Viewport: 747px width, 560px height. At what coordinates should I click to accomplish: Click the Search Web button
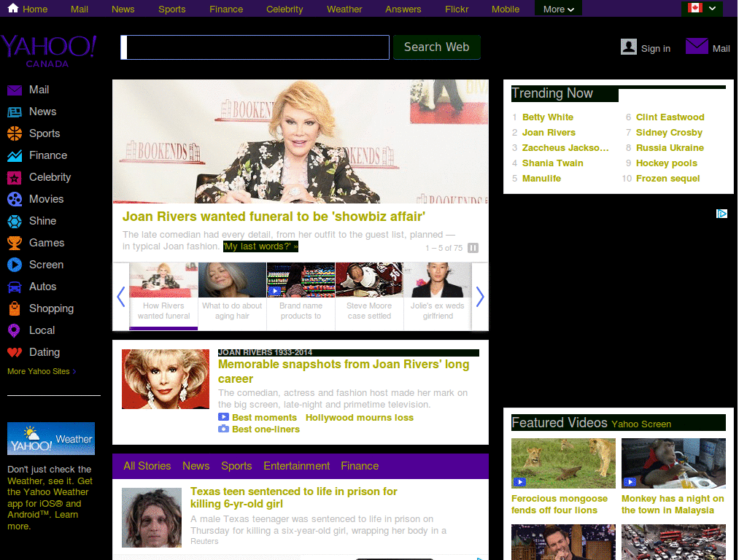437,47
